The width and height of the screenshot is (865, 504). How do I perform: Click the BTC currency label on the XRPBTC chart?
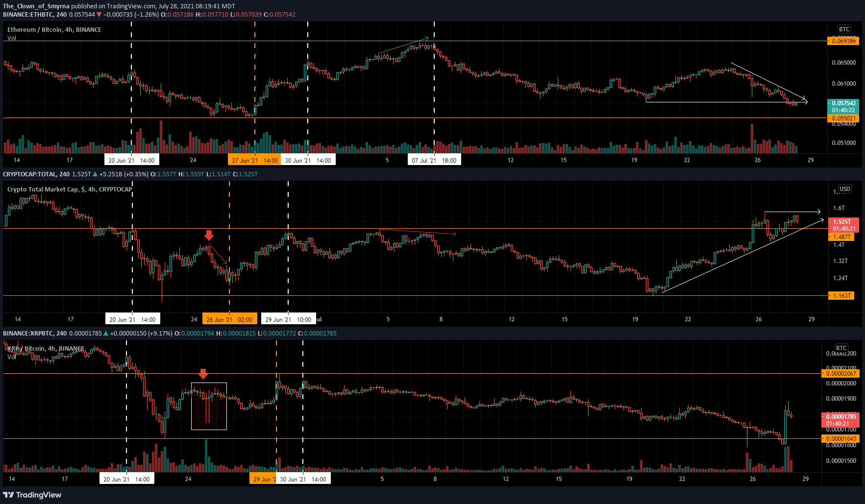point(841,348)
